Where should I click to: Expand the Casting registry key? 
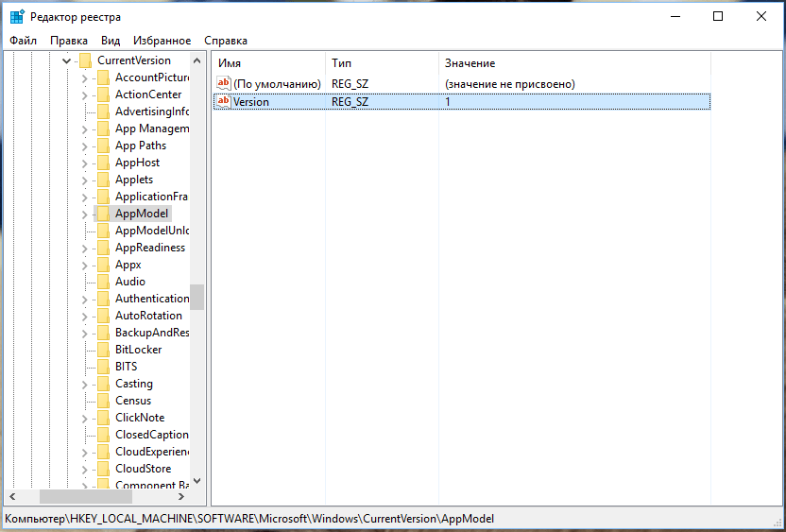[84, 384]
